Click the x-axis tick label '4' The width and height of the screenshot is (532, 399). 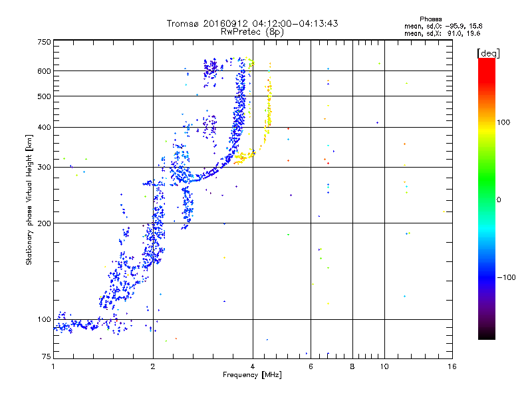(x=253, y=366)
